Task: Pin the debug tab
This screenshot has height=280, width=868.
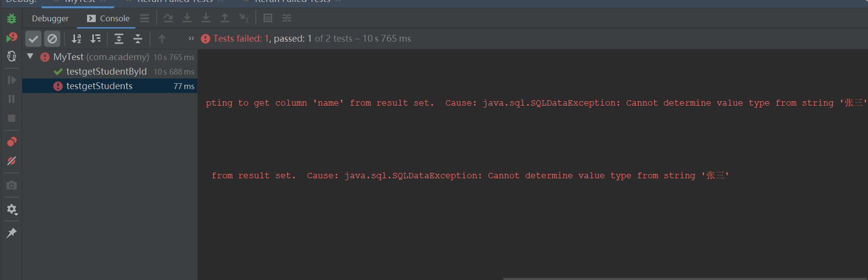Action: (12, 233)
